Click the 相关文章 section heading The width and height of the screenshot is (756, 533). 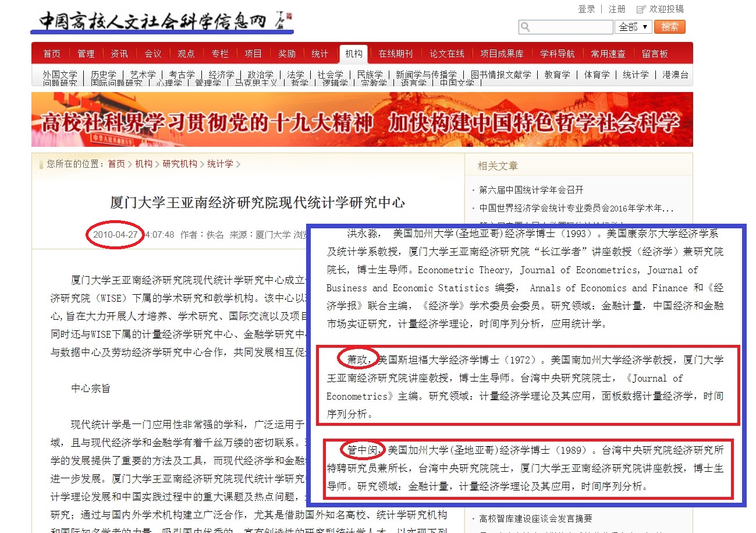[498, 166]
